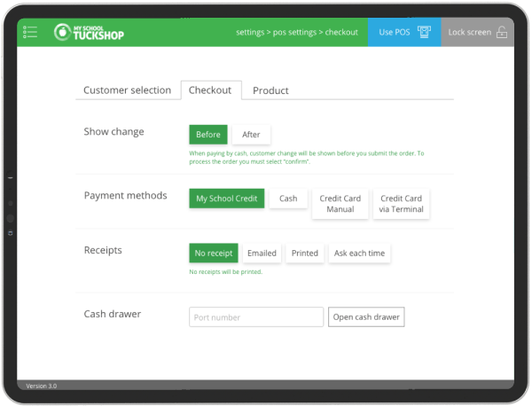Viewport: 532px width, 406px height.
Task: Click the Show change label
Action: coord(114,131)
